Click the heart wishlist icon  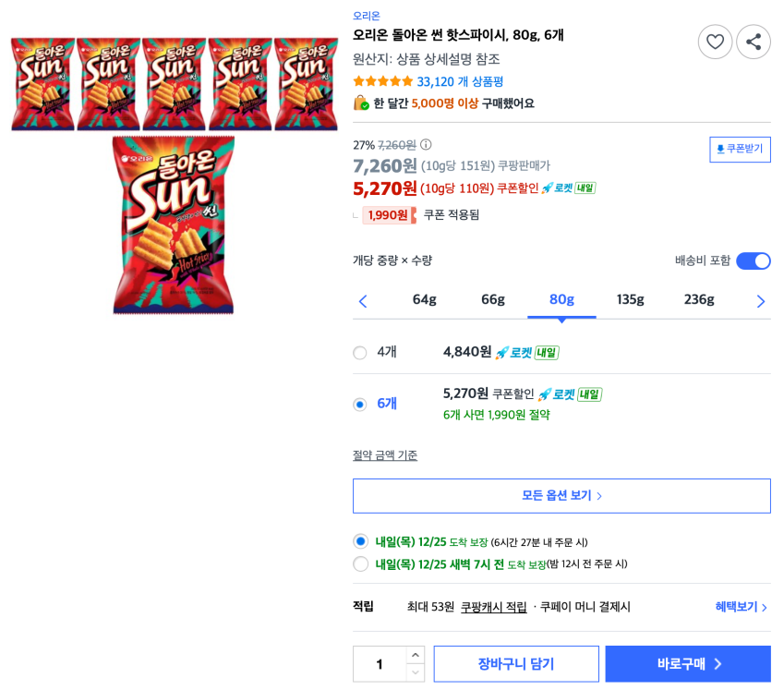coord(715,42)
